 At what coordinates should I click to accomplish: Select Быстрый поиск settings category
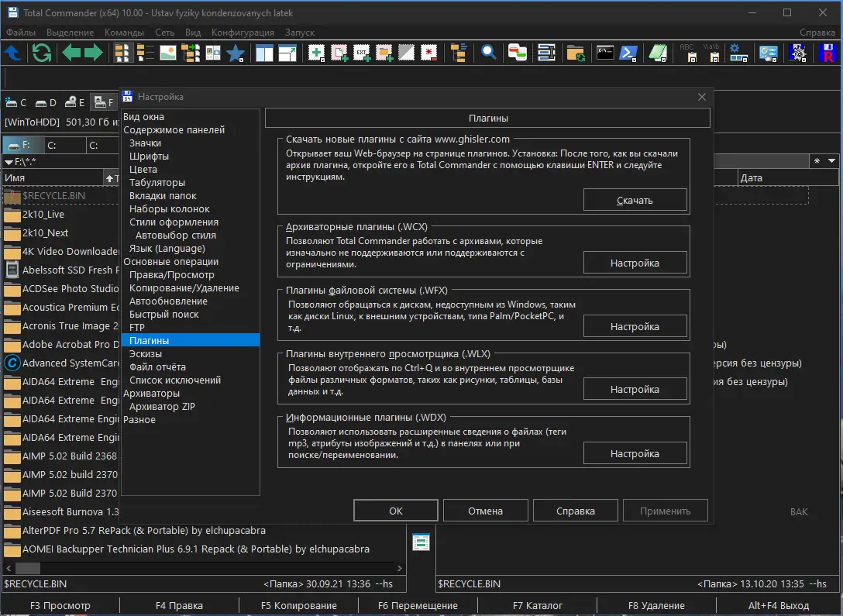(164, 314)
